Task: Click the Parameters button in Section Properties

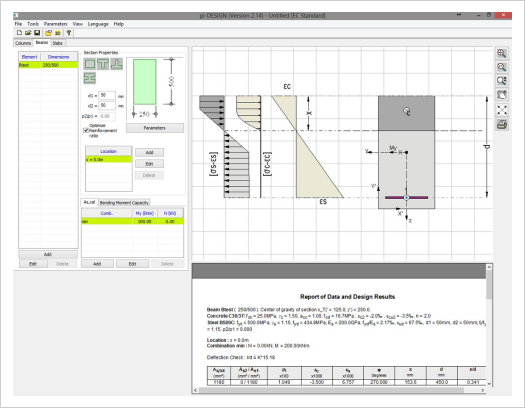Action: (x=155, y=128)
